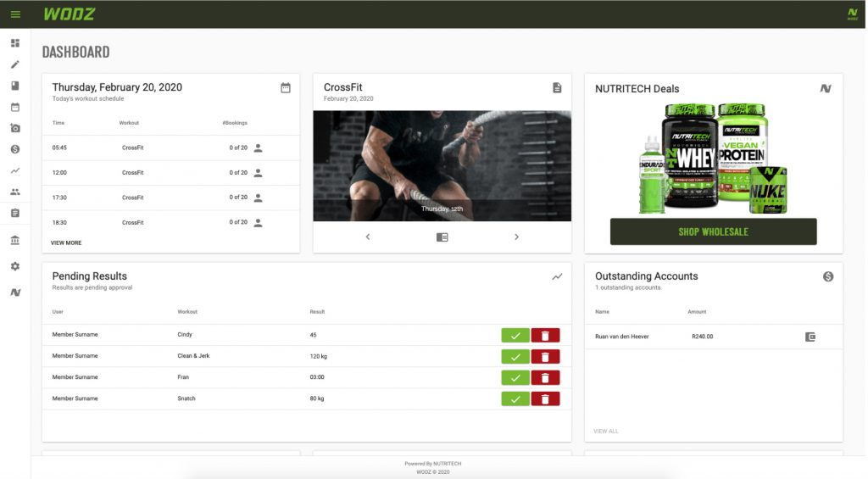The width and height of the screenshot is (868, 479).
Task: Click the SHOP WHOLESALE button
Action: (x=714, y=231)
